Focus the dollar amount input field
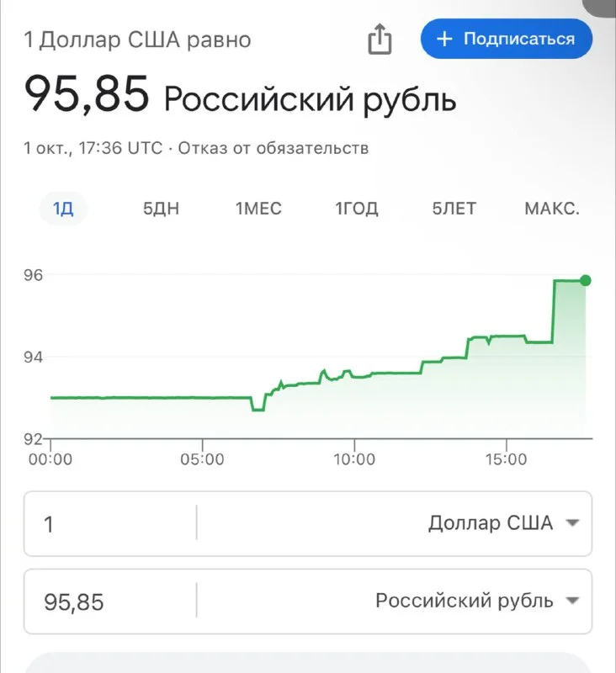This screenshot has width=616, height=673. [109, 523]
